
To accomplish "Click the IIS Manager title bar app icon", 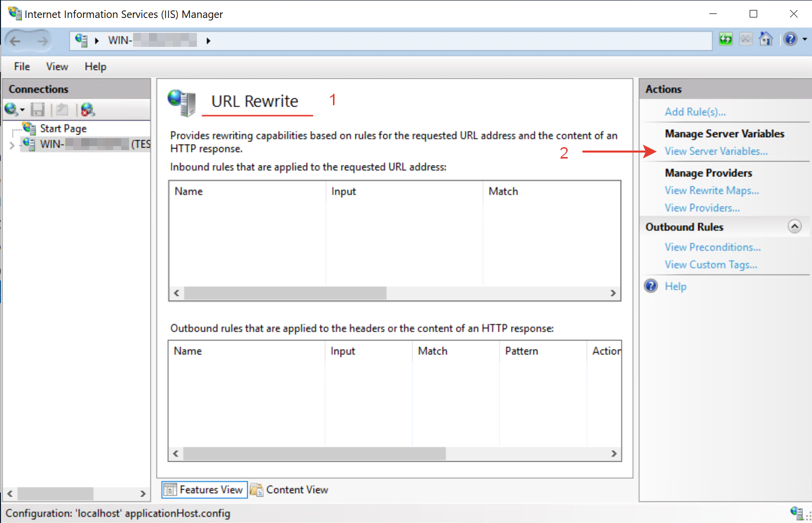I will pyautogui.click(x=15, y=13).
